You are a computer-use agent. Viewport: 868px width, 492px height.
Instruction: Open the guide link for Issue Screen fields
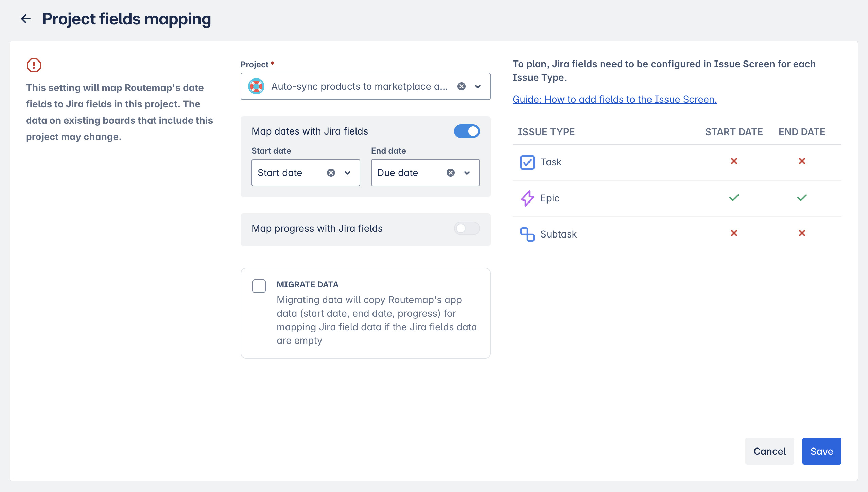pos(614,99)
